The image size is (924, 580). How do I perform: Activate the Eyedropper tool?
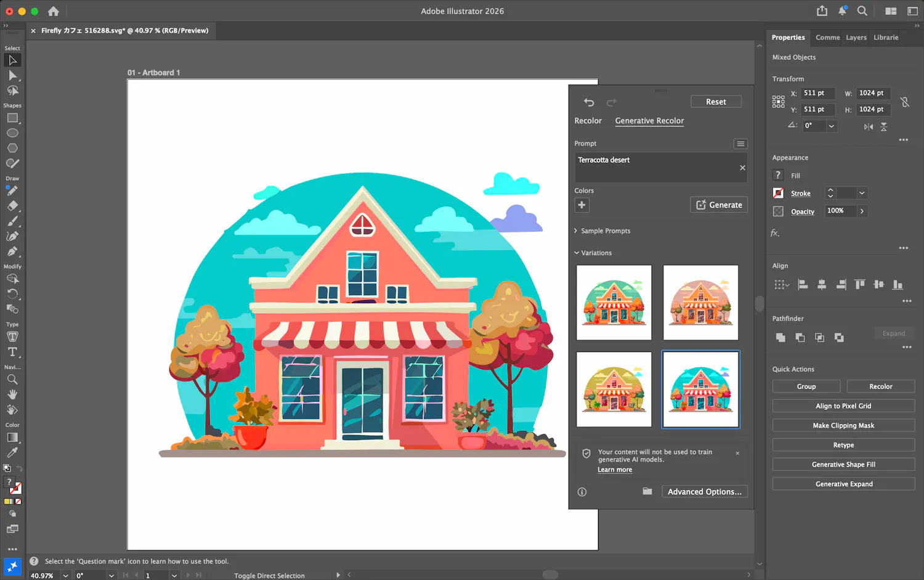[12, 453]
